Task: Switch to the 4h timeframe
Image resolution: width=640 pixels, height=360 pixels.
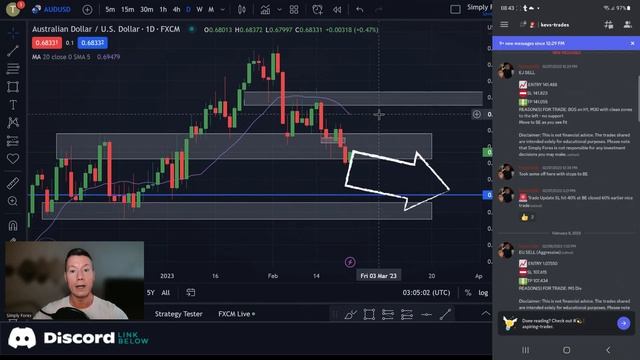Action: [176, 9]
